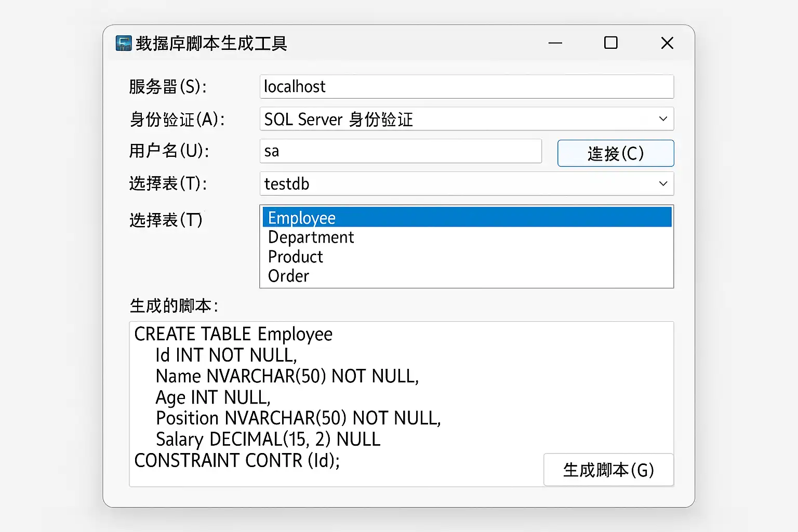
Task: Click the app icon in title bar
Action: click(124, 43)
